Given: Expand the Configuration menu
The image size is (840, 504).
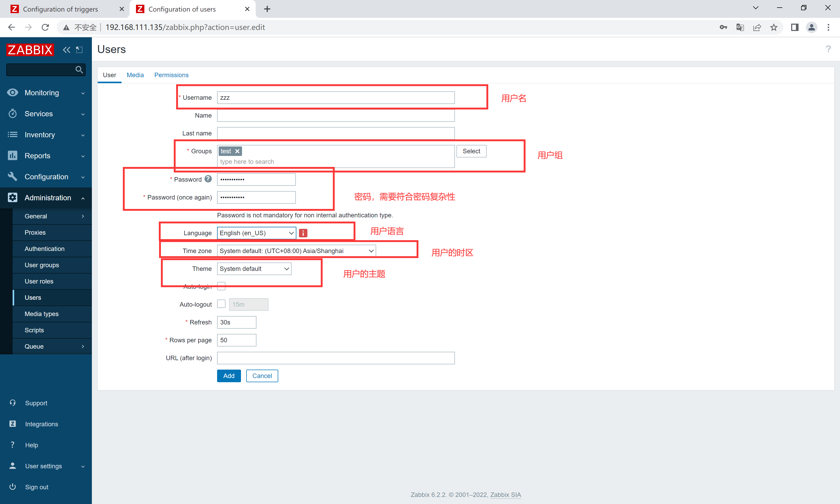Looking at the screenshot, I should coord(83,177).
